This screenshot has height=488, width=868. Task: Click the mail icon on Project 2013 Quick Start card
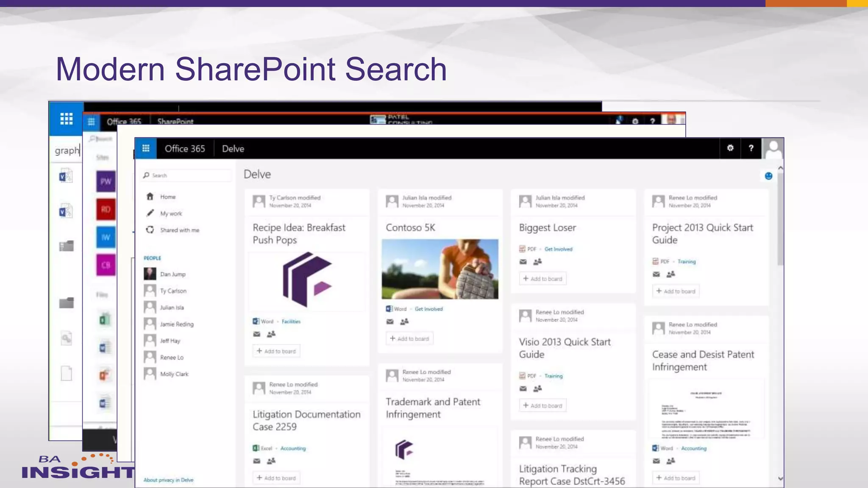[656, 274]
